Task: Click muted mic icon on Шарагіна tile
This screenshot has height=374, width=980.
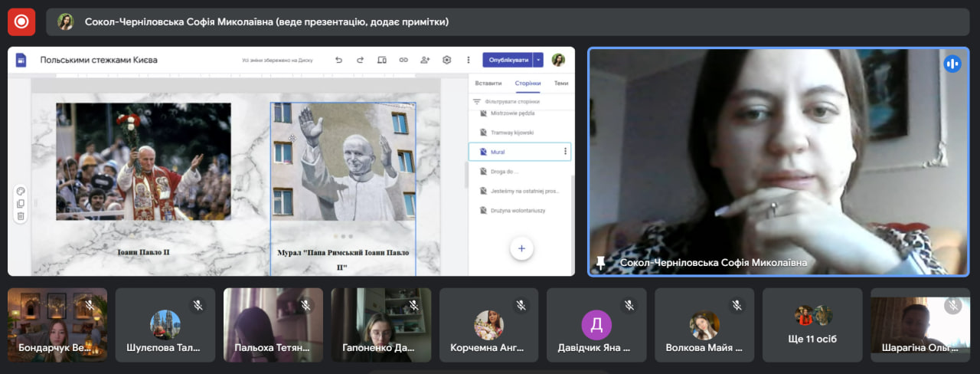Action: [x=952, y=306]
